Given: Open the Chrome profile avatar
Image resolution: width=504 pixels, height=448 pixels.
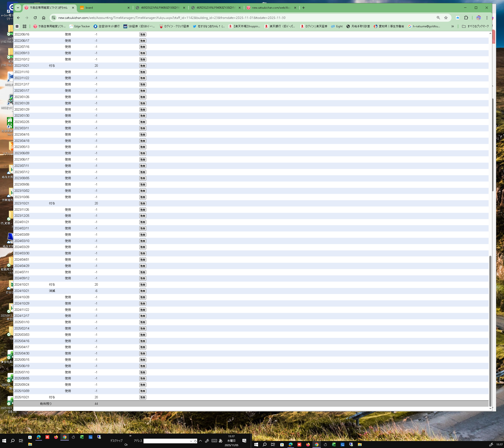Looking at the screenshot, I should pyautogui.click(x=478, y=18).
